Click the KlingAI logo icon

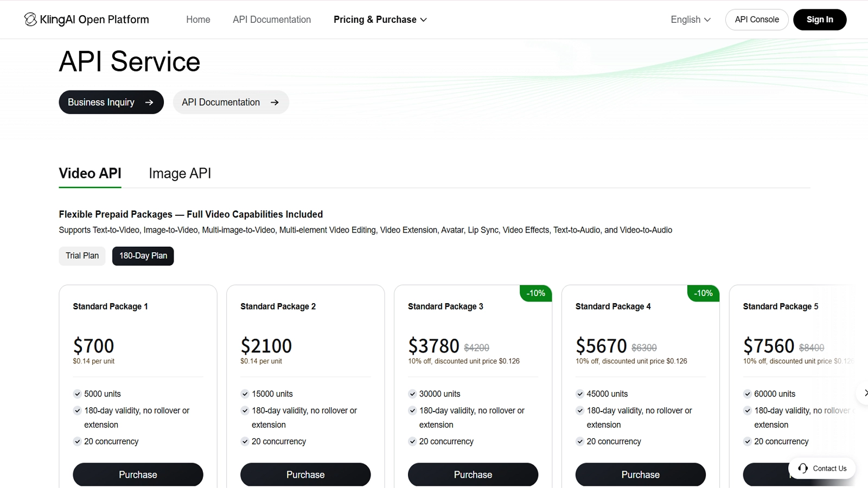[x=30, y=20]
